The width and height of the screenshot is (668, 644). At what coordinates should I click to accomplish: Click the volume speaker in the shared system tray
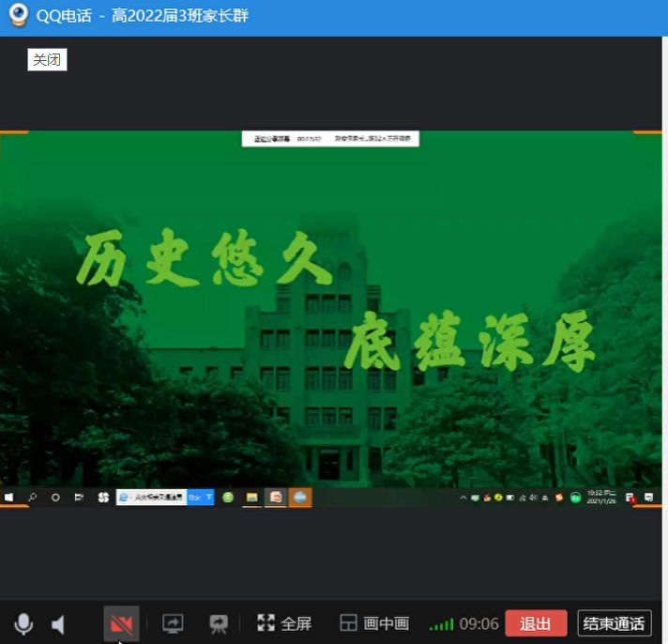tap(534, 498)
